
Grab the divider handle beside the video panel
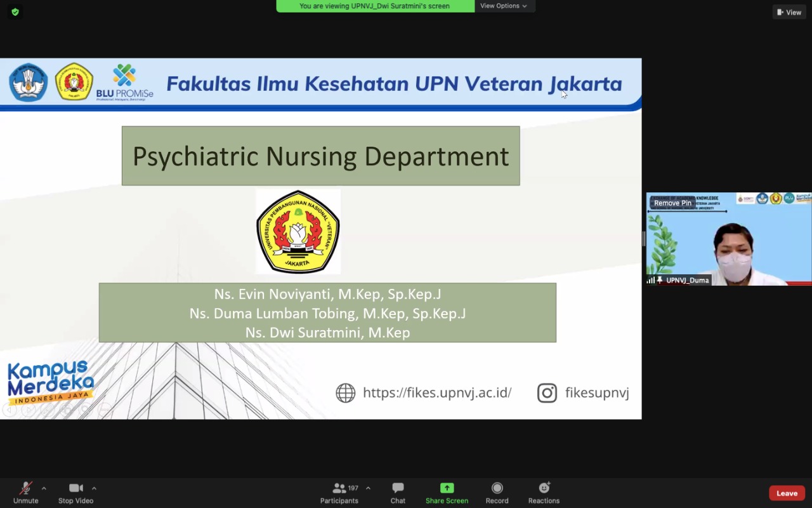click(644, 239)
